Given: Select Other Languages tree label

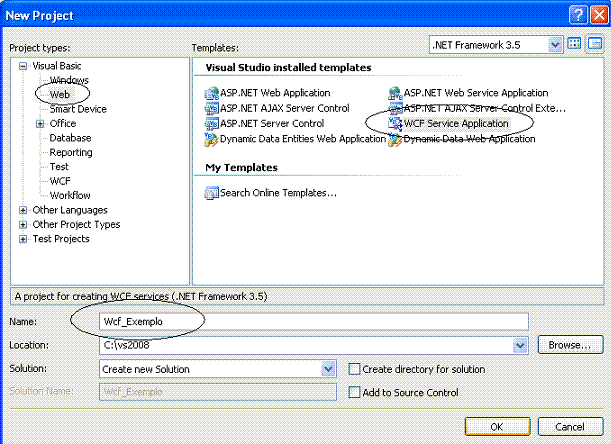Looking at the screenshot, I should [x=70, y=210].
